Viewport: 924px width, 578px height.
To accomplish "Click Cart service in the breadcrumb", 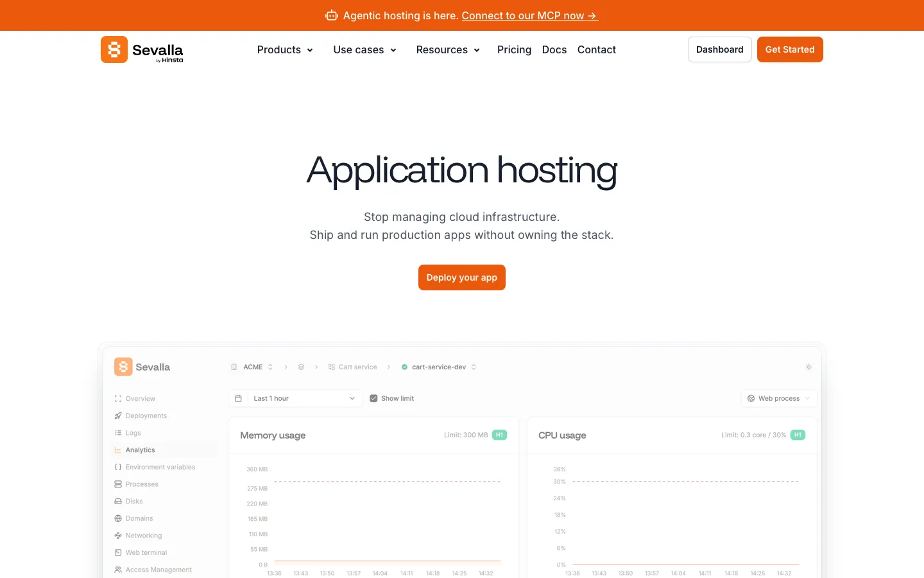I will tap(357, 367).
